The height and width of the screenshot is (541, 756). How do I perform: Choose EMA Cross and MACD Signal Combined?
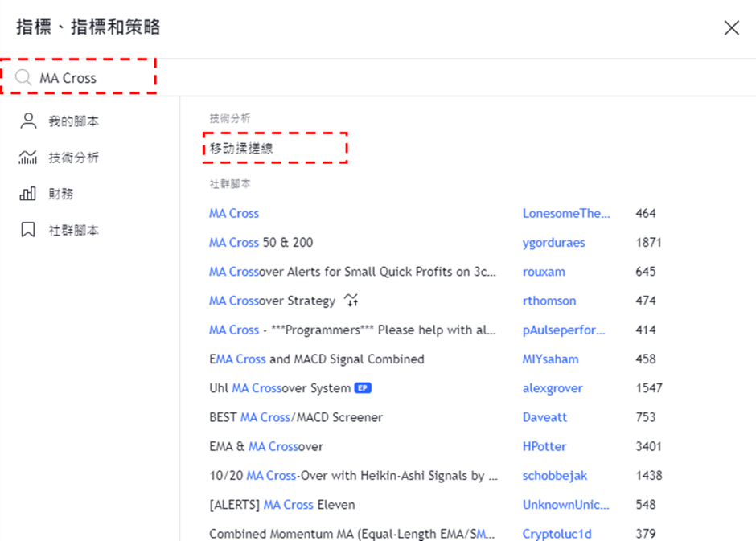point(316,359)
